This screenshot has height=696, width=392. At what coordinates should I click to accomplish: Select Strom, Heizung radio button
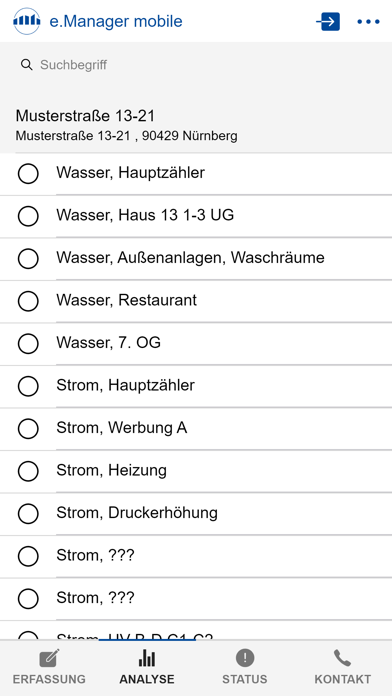tap(28, 471)
